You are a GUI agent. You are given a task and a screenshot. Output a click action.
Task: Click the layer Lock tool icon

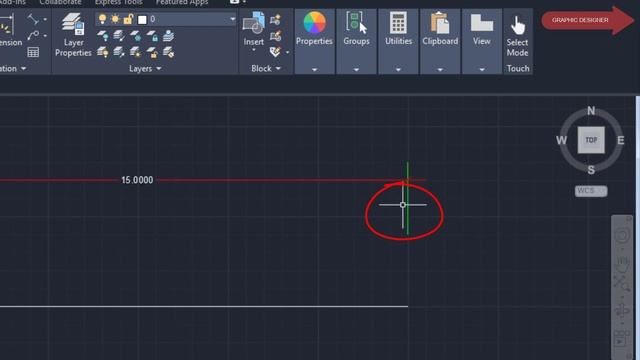152,36
